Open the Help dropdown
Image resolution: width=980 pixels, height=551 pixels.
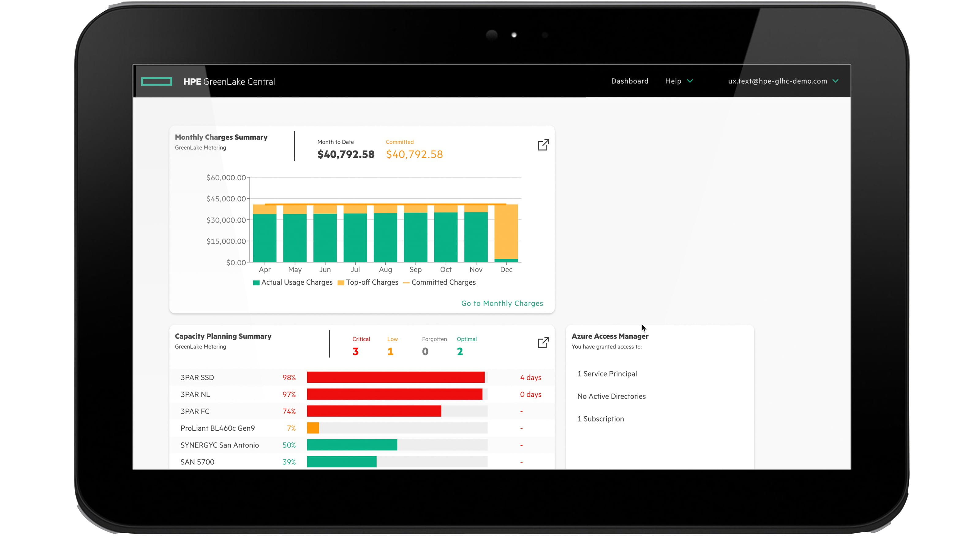[679, 81]
